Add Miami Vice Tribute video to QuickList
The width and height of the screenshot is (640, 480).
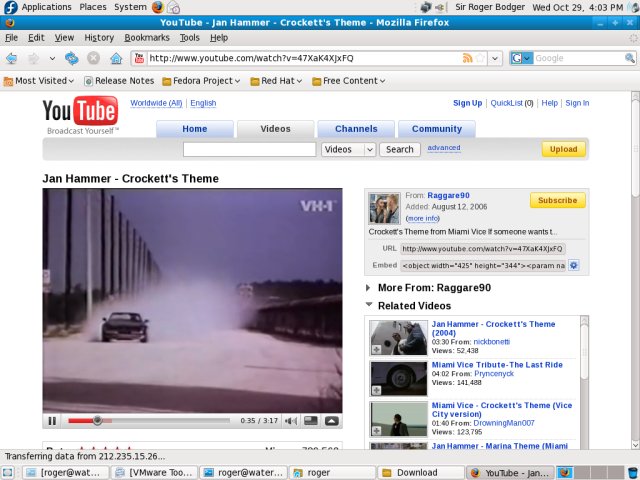tap(376, 391)
